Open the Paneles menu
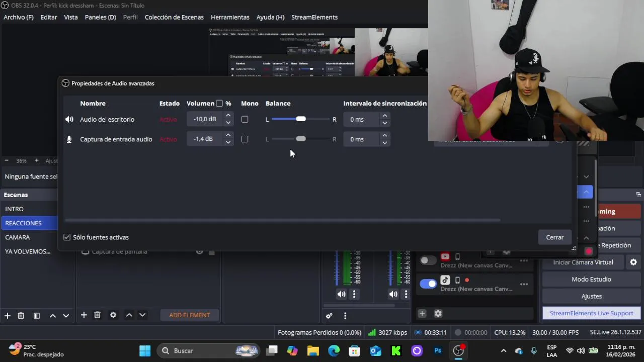 [101, 17]
